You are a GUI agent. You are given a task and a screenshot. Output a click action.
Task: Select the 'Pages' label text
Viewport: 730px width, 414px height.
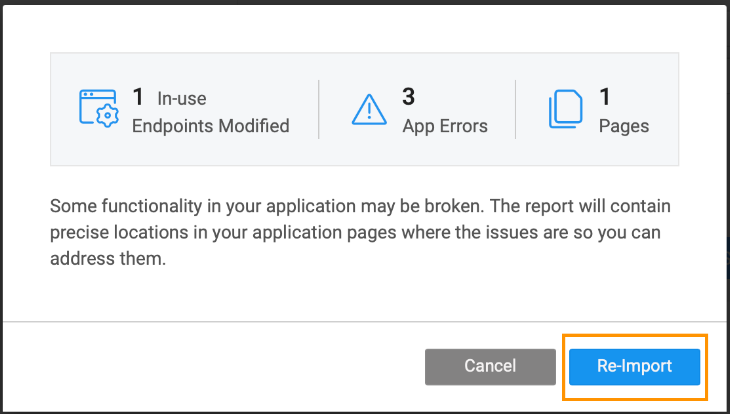[x=624, y=126]
